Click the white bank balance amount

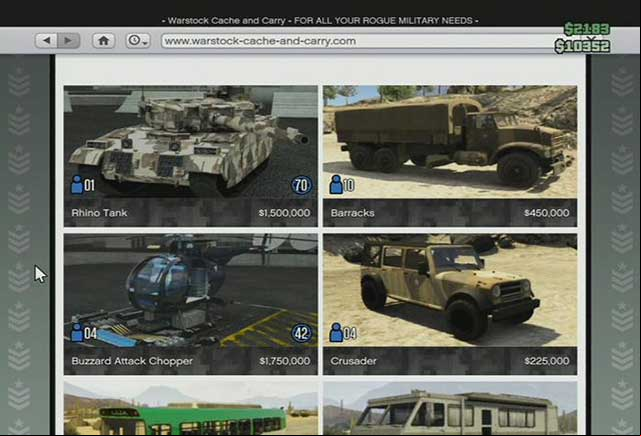pos(583,46)
